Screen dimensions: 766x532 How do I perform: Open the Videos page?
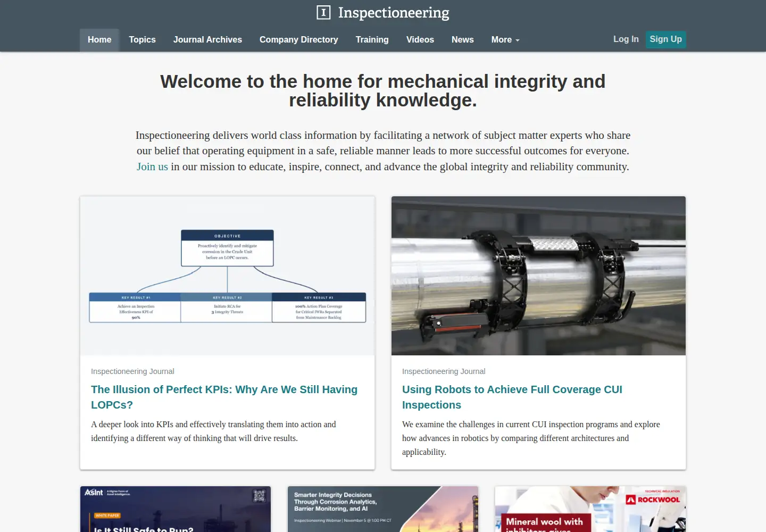point(420,40)
